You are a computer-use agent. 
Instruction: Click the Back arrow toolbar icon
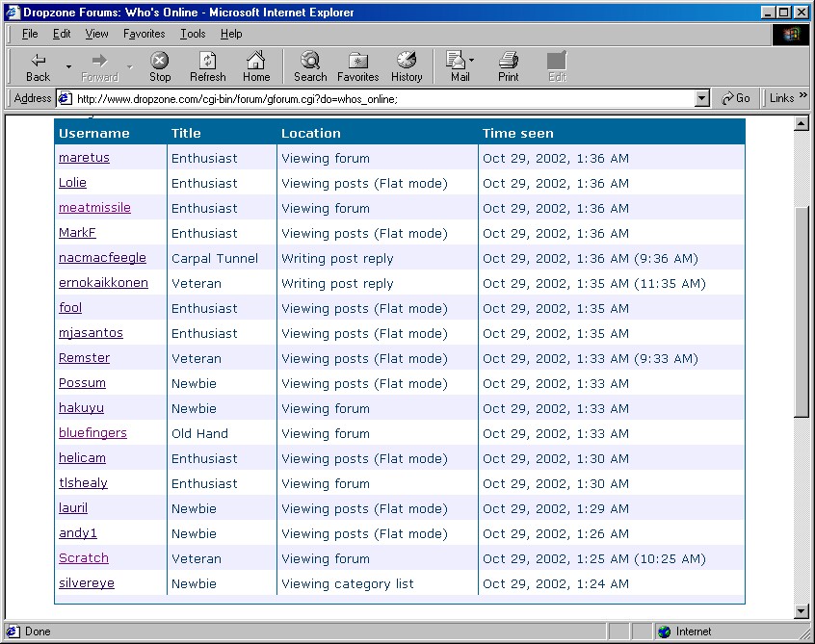39,61
